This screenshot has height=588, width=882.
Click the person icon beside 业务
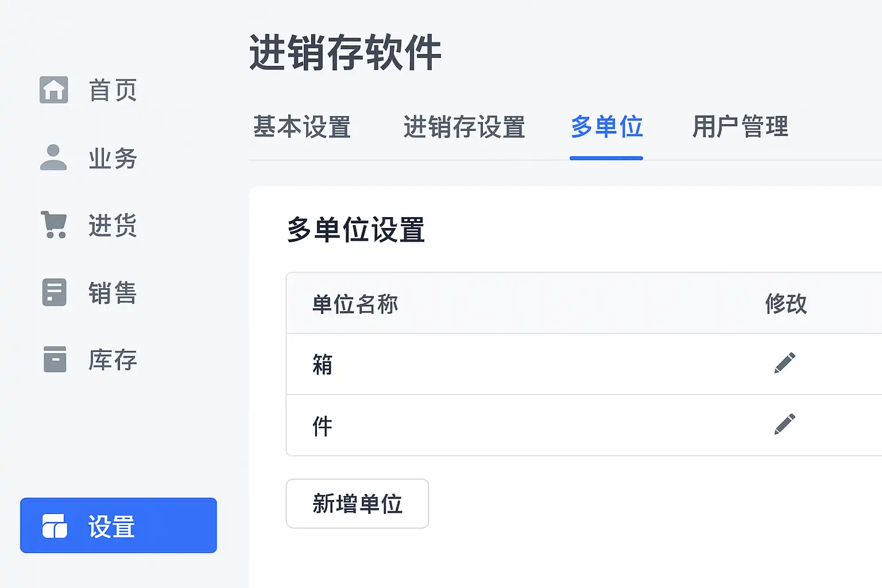point(54,158)
